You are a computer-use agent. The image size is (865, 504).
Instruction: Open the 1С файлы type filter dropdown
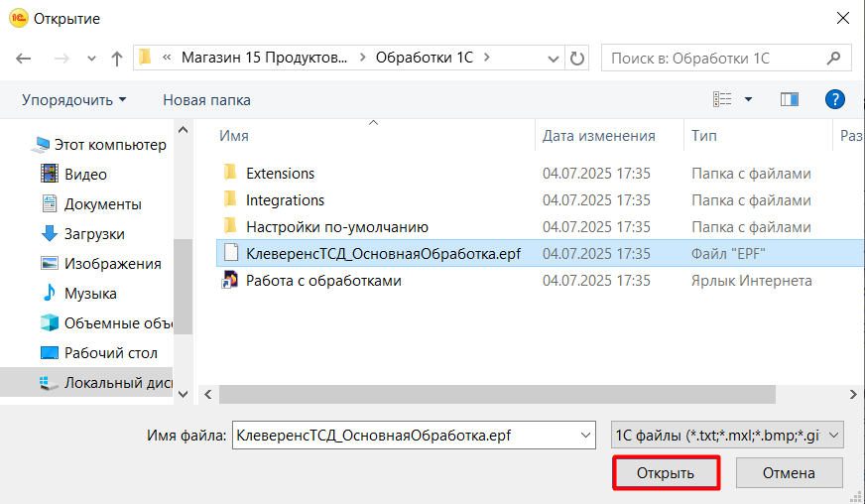[x=727, y=436]
